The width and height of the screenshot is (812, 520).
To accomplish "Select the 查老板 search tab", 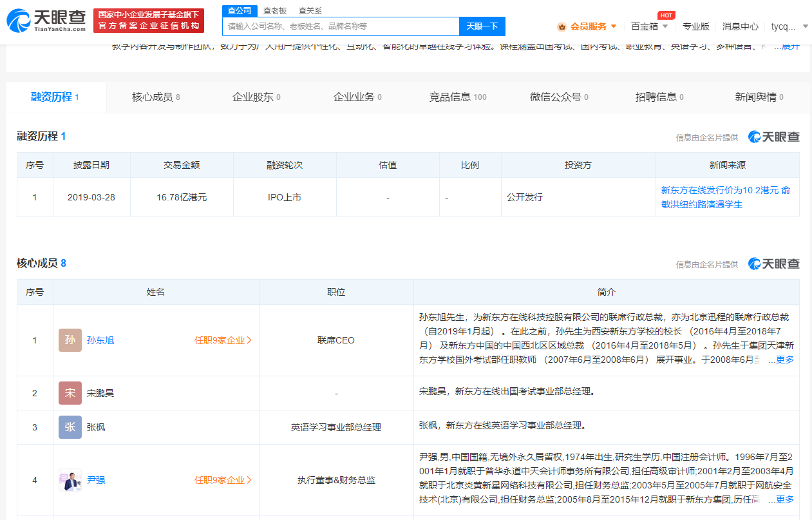I will [275, 11].
